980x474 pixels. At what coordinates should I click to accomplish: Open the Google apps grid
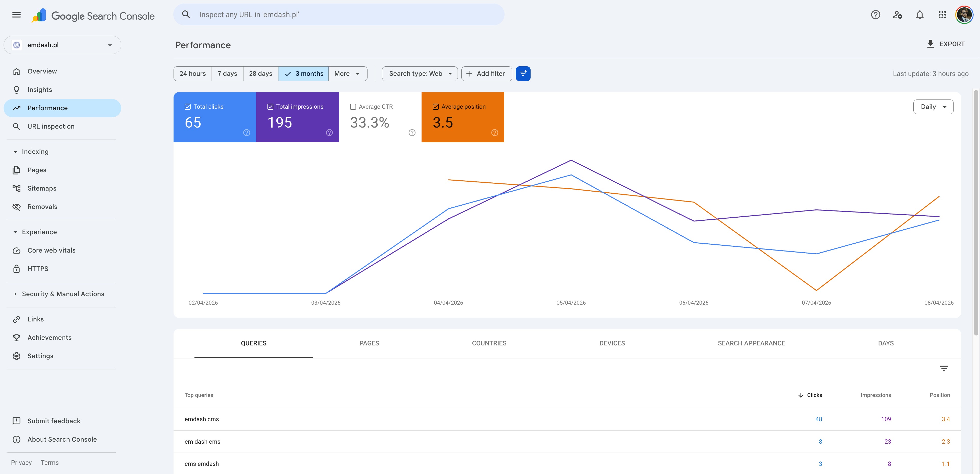pos(942,15)
